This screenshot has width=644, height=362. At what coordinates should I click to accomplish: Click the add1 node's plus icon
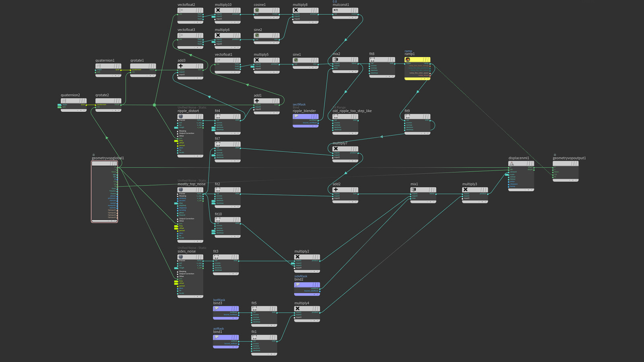[257, 101]
